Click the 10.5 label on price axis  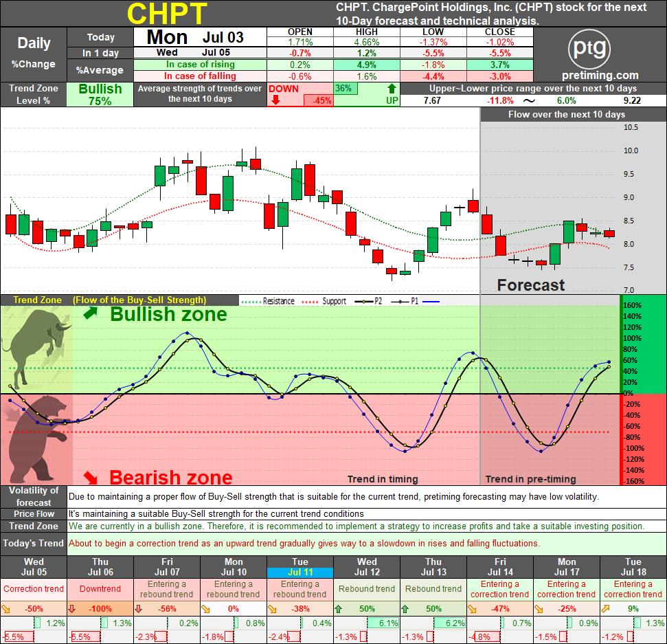(631, 127)
